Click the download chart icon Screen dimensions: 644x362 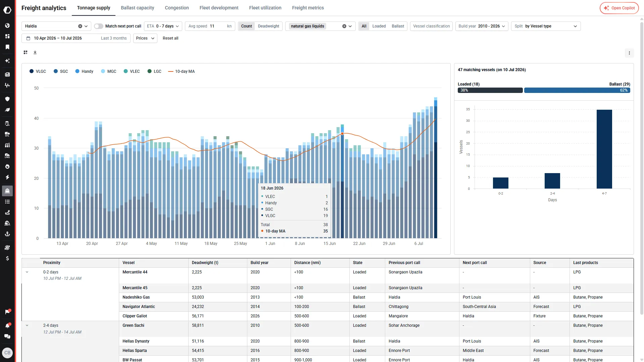[x=35, y=52]
